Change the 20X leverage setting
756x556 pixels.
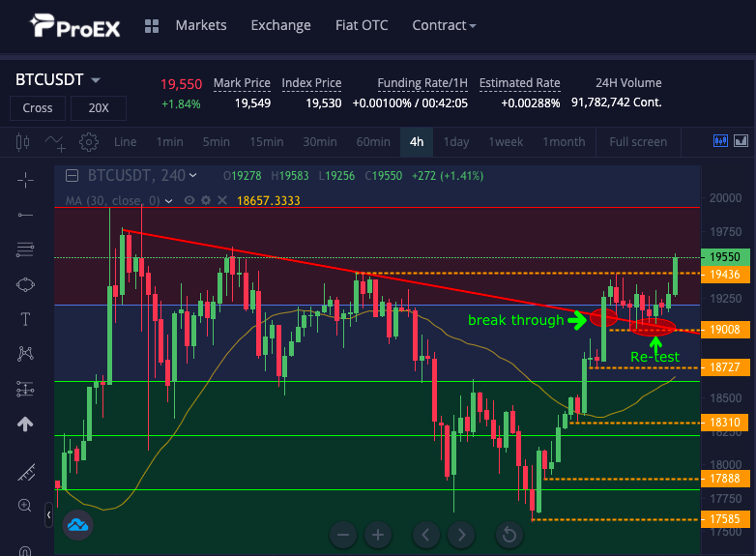tap(99, 108)
